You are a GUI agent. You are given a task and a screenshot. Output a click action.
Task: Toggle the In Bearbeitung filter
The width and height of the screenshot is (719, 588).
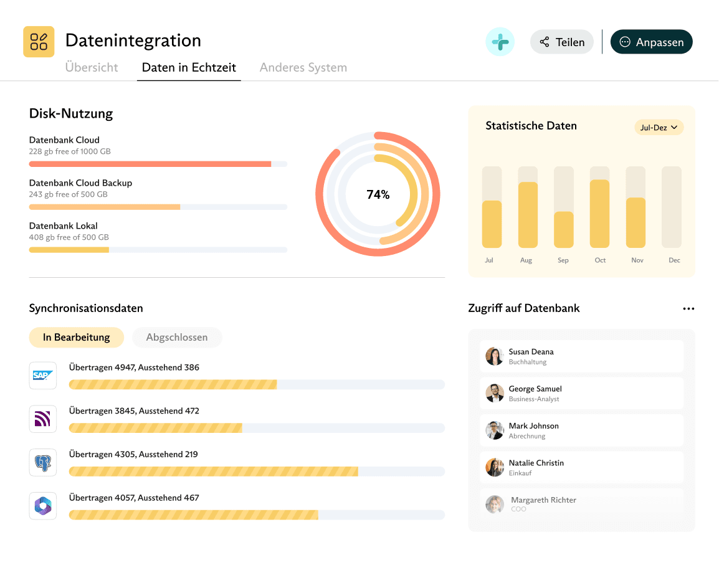coord(76,338)
